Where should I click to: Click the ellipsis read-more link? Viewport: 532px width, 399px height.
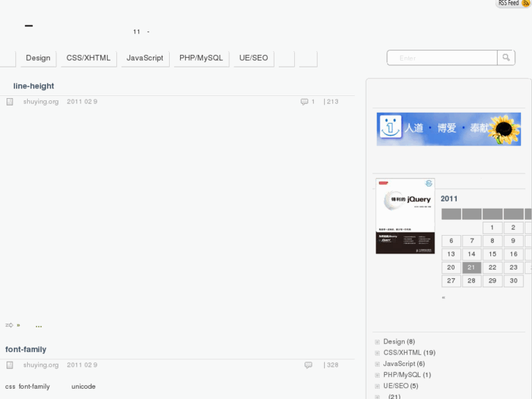tap(39, 326)
